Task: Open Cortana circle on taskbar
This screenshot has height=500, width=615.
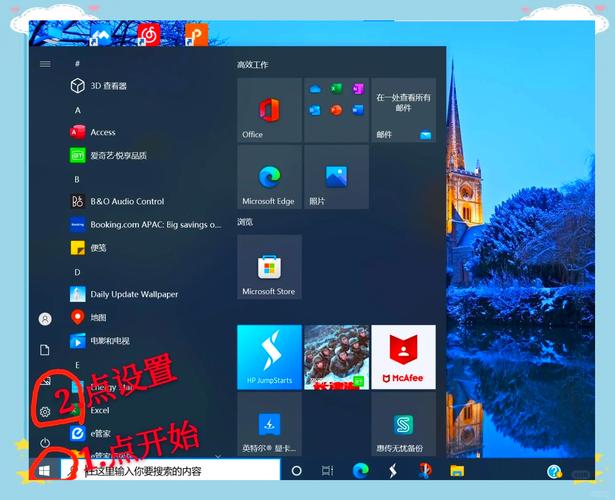Action: tap(297, 471)
